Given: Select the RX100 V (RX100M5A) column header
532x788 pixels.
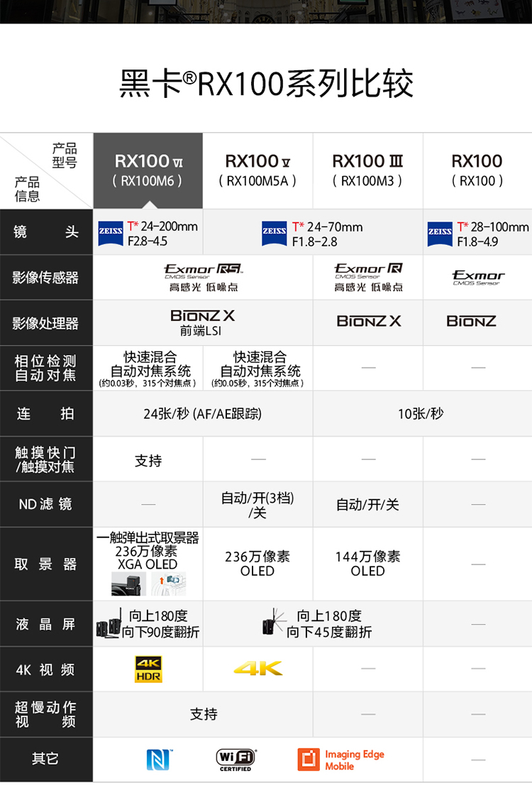Looking at the screenshot, I should coord(258,170).
